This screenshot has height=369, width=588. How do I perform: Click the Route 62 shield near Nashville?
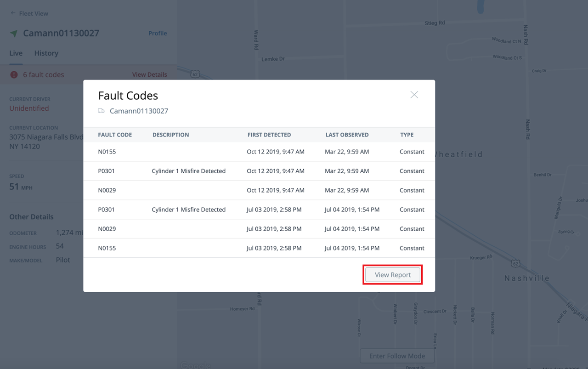click(x=515, y=263)
